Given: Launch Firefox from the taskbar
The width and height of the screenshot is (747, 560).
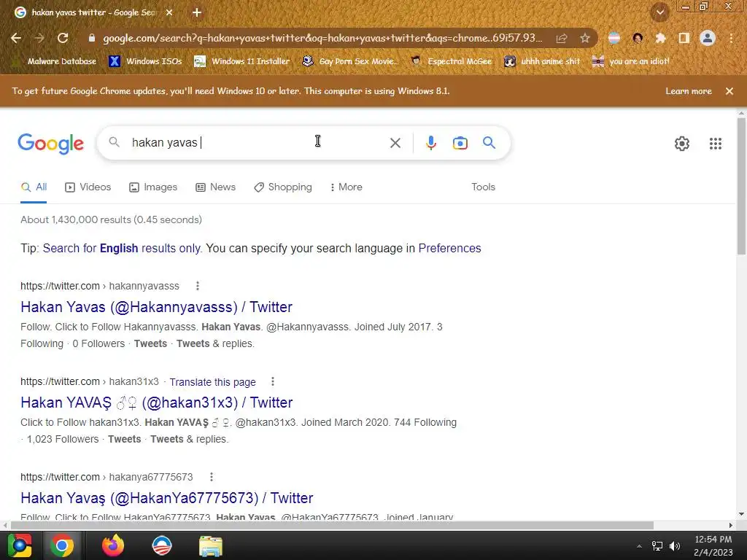Looking at the screenshot, I should coord(113,545).
